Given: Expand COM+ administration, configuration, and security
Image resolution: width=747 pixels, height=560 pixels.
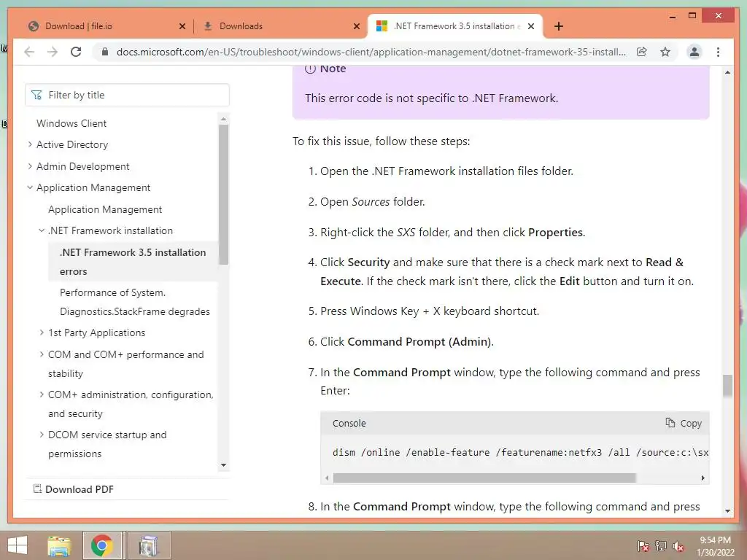Looking at the screenshot, I should (x=42, y=394).
